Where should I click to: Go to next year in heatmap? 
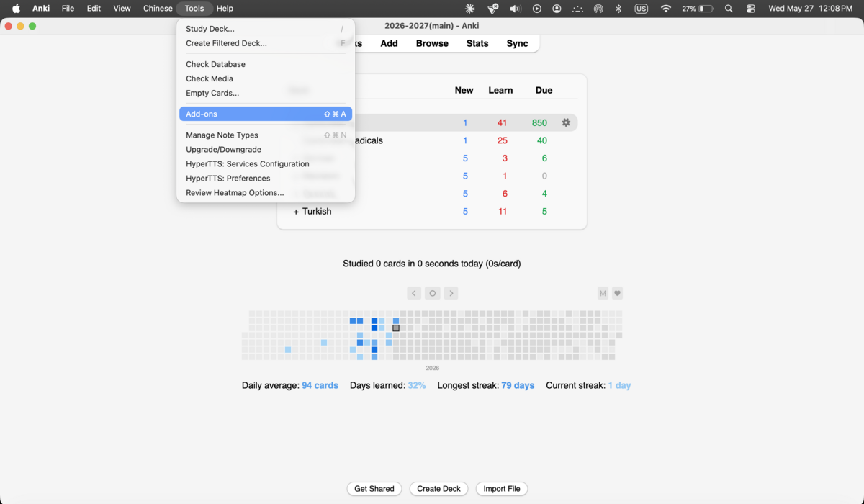[x=451, y=293]
